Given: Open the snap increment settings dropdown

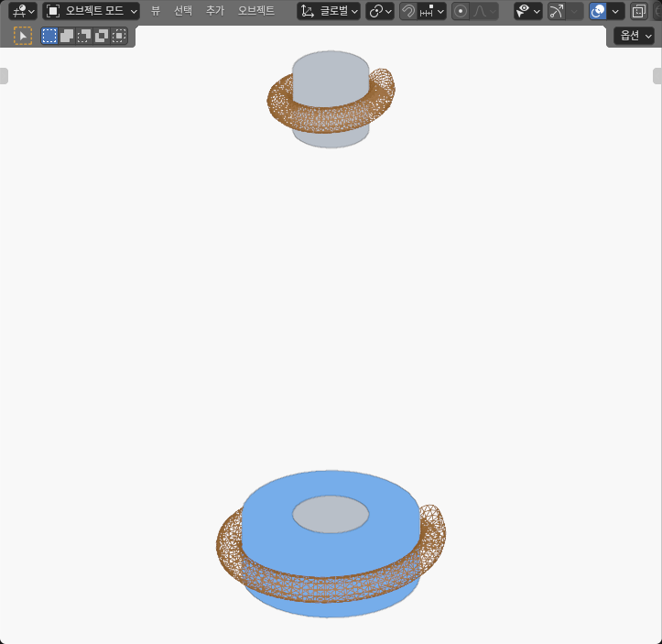Looking at the screenshot, I should (431, 11).
